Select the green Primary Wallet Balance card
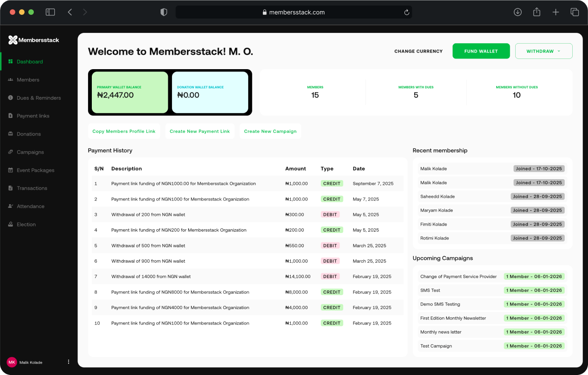The image size is (588, 375). (x=130, y=92)
